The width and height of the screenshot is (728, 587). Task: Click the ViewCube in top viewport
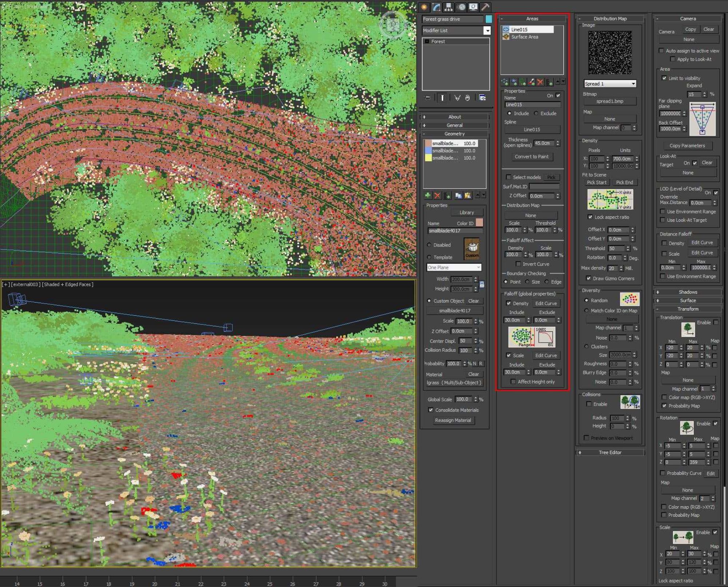click(393, 24)
